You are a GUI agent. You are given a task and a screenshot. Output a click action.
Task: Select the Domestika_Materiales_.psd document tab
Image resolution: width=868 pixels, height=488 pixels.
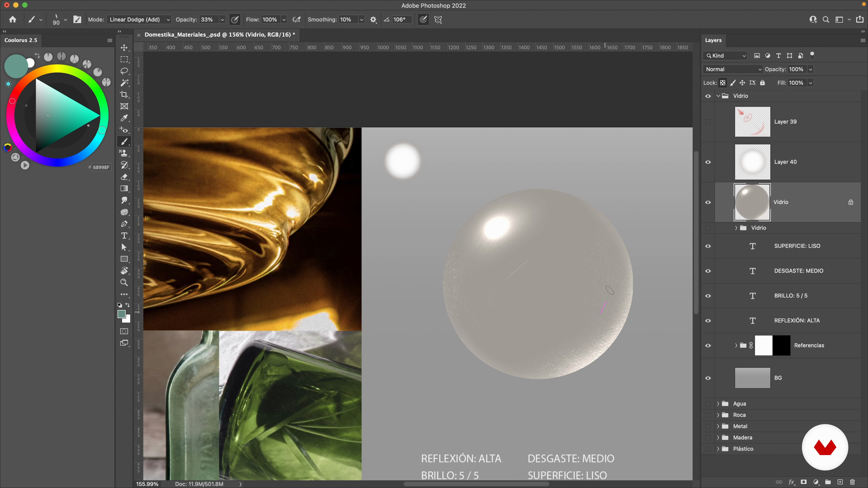(x=220, y=34)
